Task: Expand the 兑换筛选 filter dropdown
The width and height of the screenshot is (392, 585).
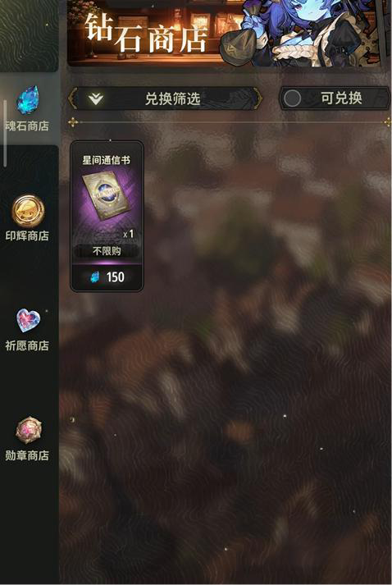Action: [166, 99]
